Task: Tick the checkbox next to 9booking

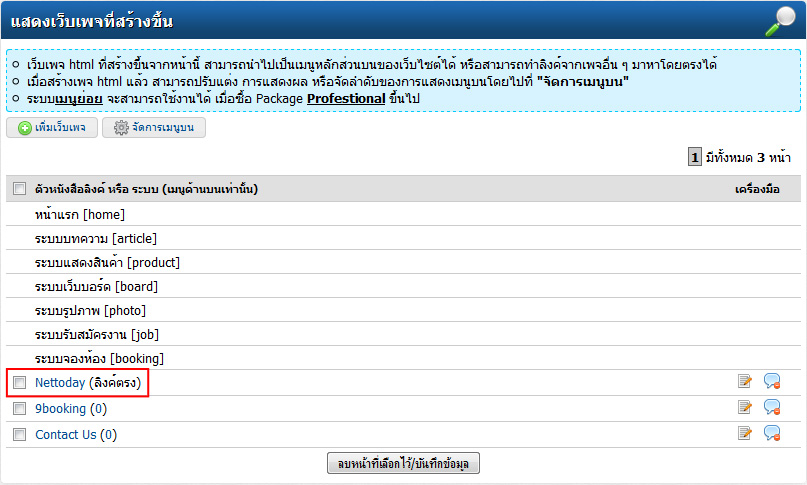Action: 19,408
